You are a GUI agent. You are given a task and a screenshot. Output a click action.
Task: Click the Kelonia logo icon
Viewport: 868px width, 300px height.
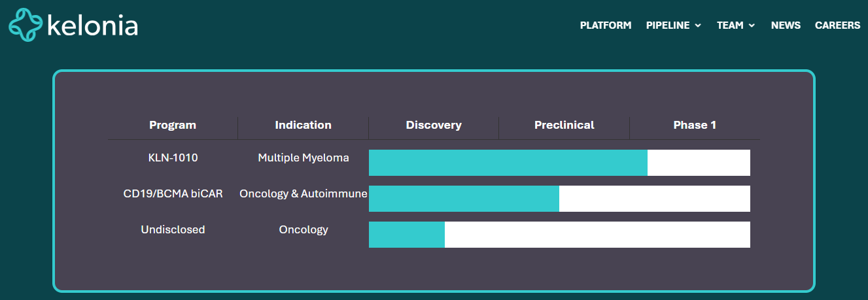click(x=25, y=25)
